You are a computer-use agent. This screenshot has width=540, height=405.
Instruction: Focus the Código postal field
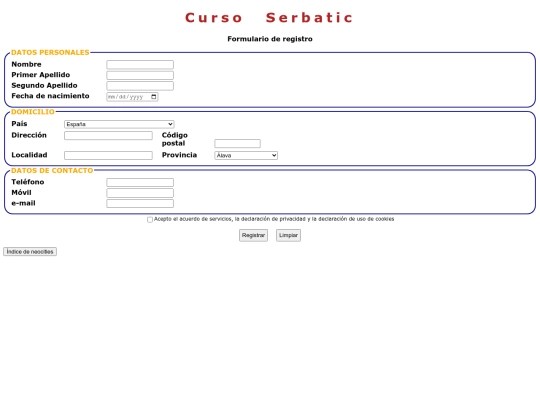(237, 143)
